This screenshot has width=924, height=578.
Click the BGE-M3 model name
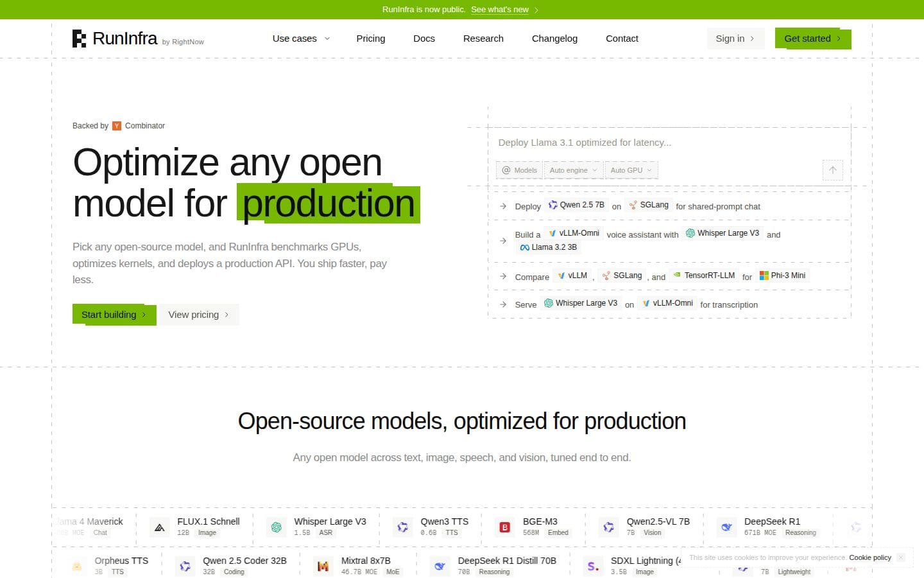point(540,521)
